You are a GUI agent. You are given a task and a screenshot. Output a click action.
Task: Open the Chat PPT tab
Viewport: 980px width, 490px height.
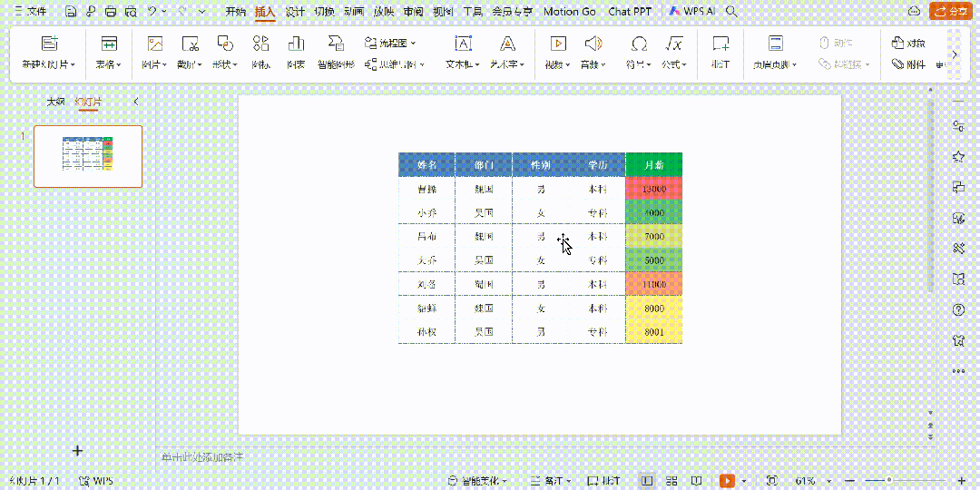630,11
